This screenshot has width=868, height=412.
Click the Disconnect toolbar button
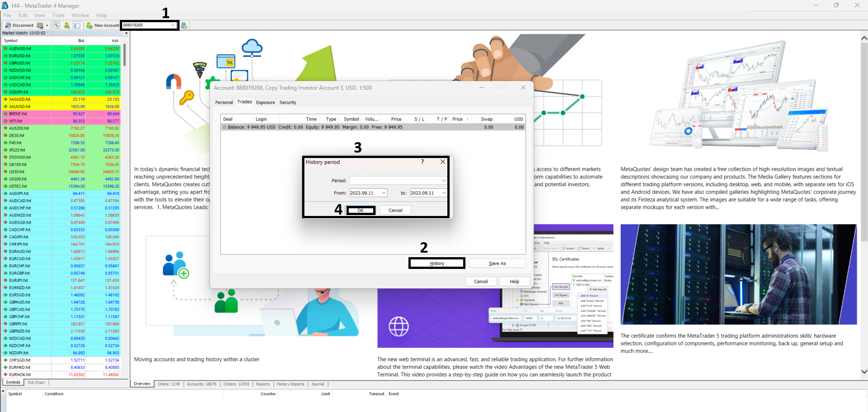19,25
